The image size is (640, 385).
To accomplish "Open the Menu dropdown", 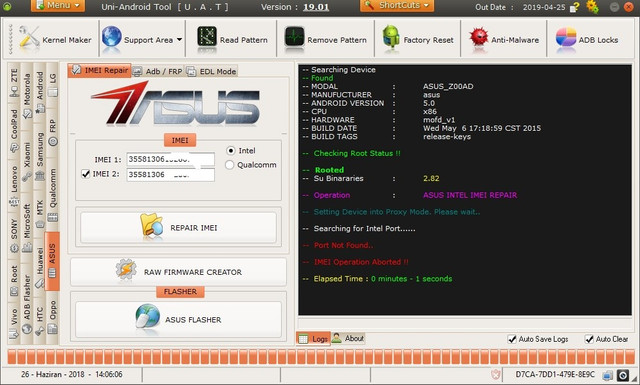I will [58, 6].
